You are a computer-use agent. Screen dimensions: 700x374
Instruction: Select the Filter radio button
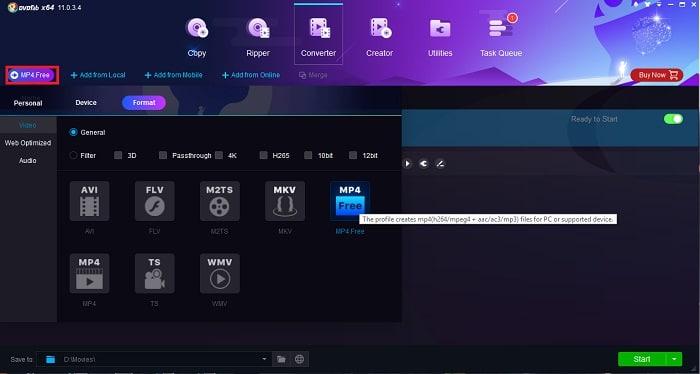click(73, 155)
